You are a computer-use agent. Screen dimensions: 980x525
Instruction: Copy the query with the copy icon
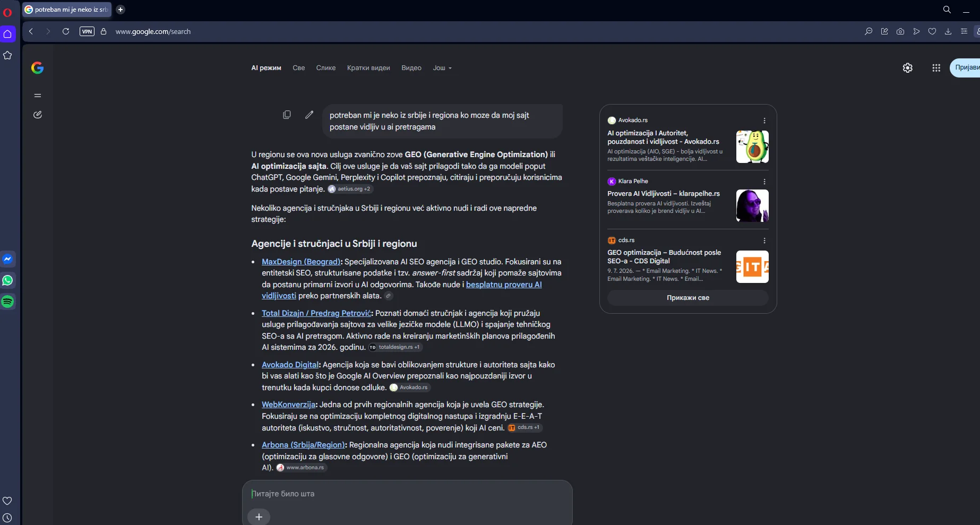287,115
